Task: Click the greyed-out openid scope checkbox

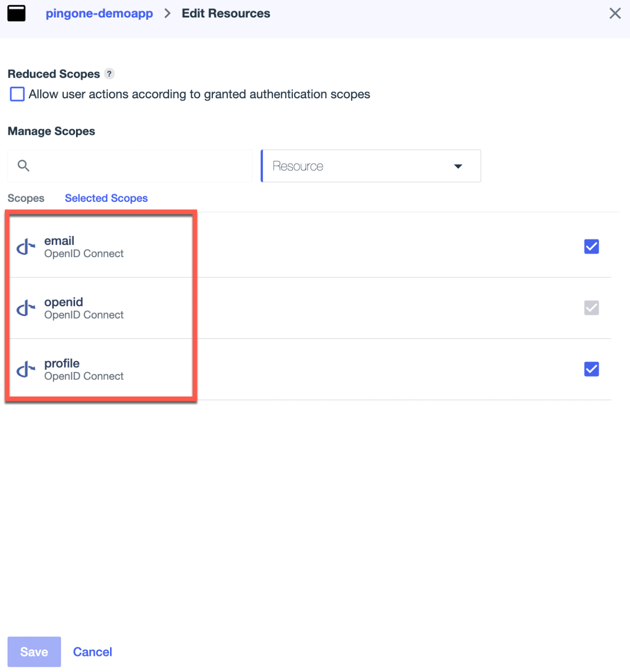Action: pyautogui.click(x=591, y=308)
